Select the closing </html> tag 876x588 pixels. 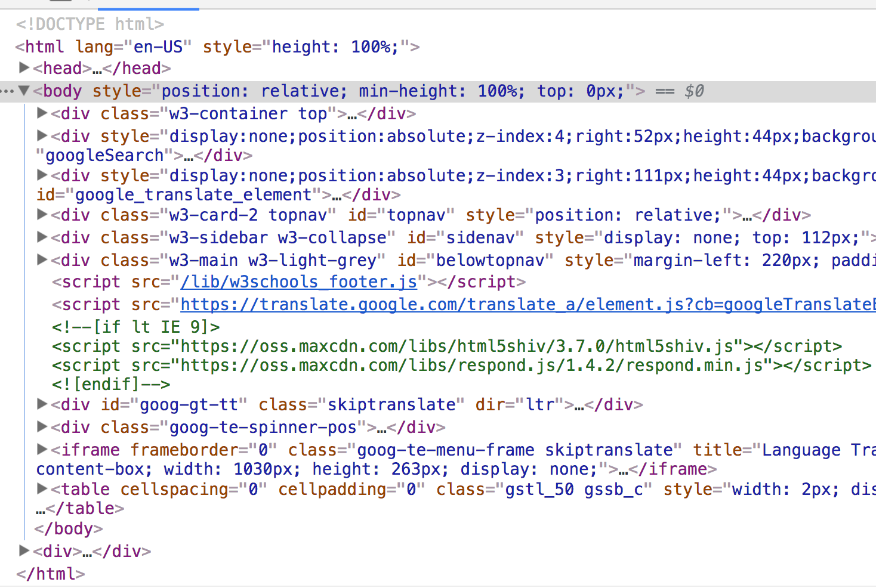pos(51,574)
